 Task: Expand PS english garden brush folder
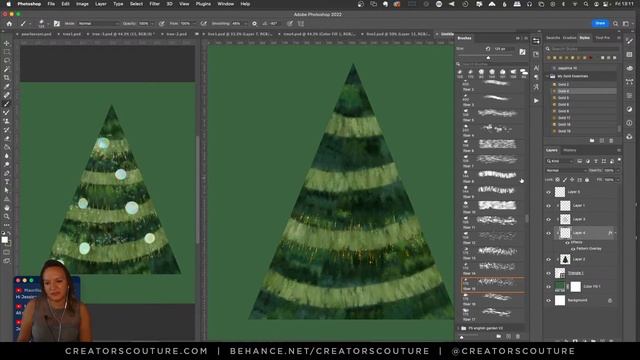pos(459,328)
